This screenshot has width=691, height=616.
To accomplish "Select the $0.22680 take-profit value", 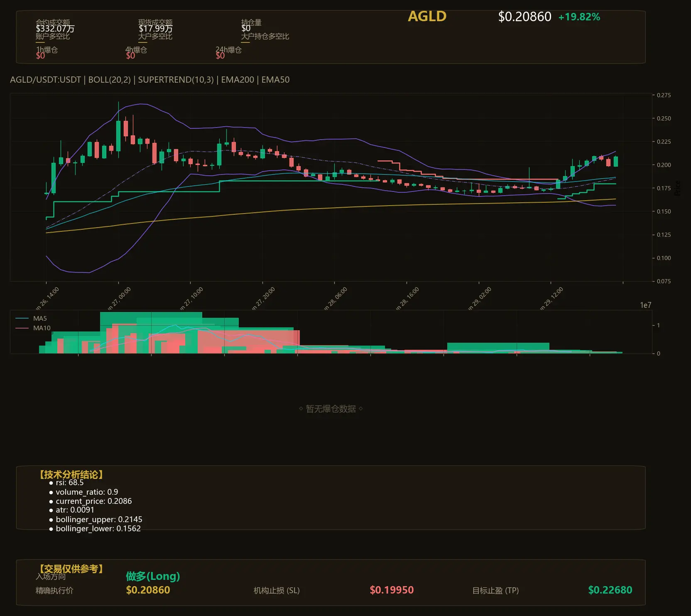I will 610,590.
